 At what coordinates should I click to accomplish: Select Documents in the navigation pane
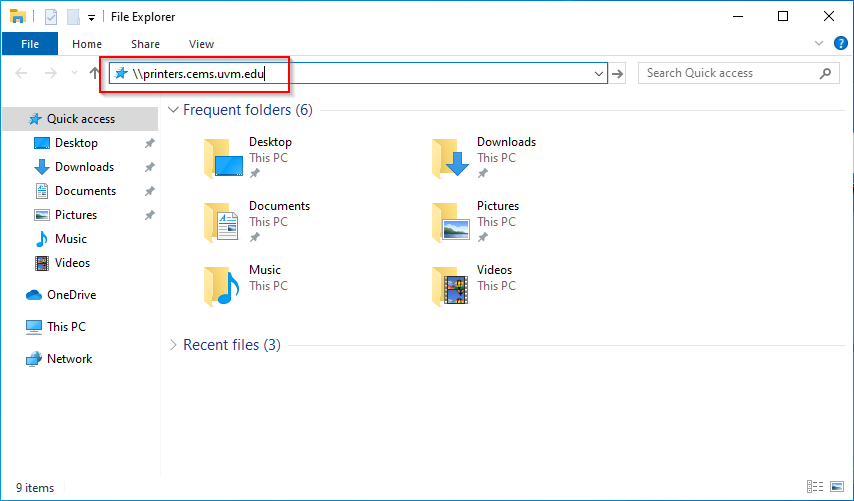(x=86, y=191)
